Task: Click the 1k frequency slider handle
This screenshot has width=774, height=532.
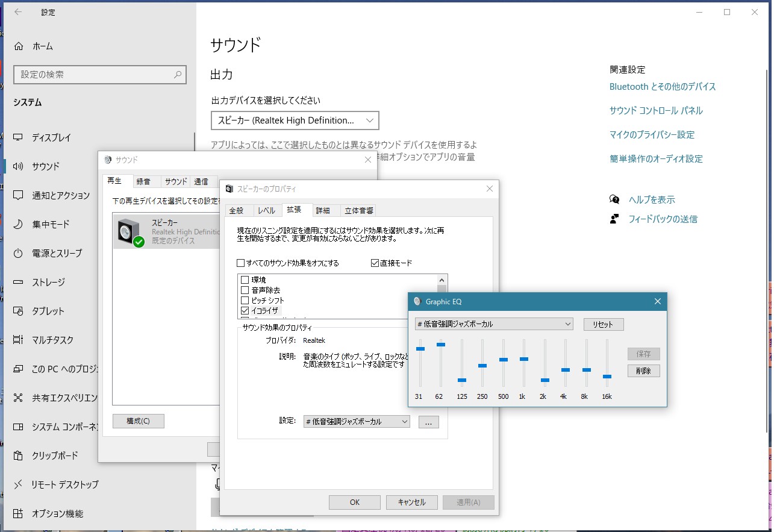Action: 523,359
